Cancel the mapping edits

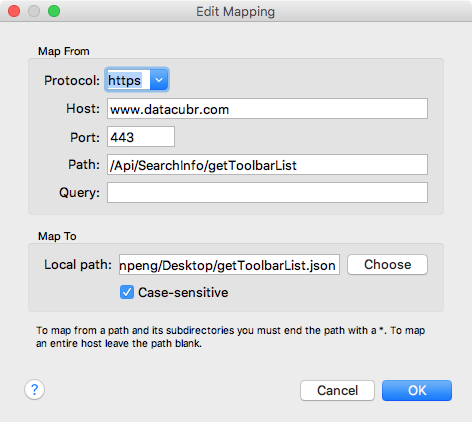337,390
